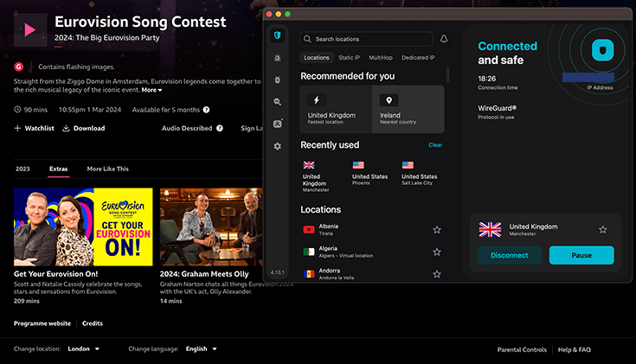Click the search magnifier in locations field
Image resolution: width=636 pixels, height=364 pixels.
point(307,39)
